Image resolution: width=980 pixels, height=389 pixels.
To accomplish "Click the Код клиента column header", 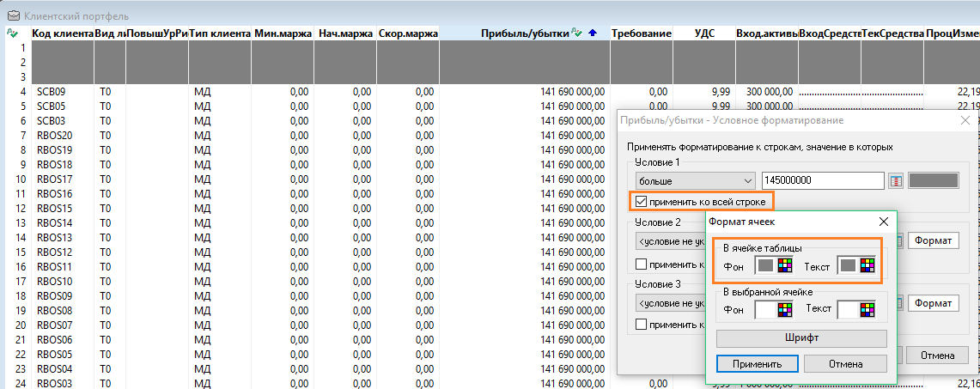I will click(63, 33).
